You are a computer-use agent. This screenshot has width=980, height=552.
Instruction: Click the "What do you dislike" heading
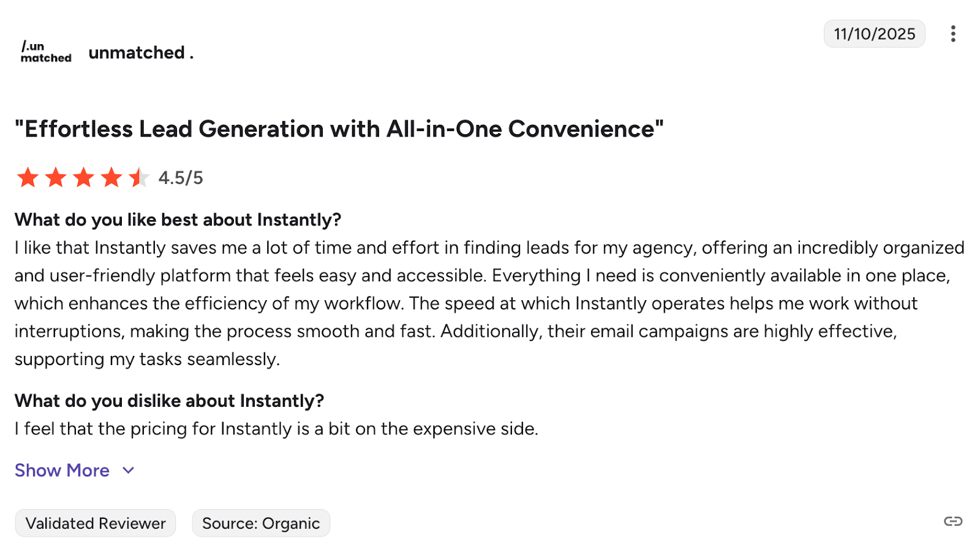(169, 401)
